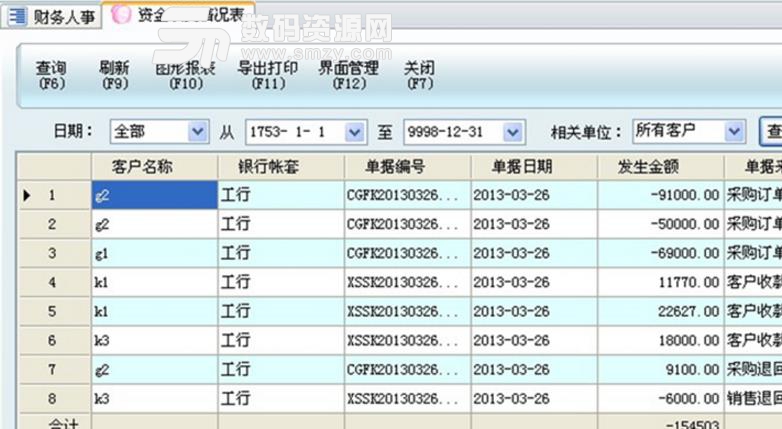This screenshot has height=429, width=782.
Task: Click the XSSK20130326 number in row 4
Action: tap(407, 282)
